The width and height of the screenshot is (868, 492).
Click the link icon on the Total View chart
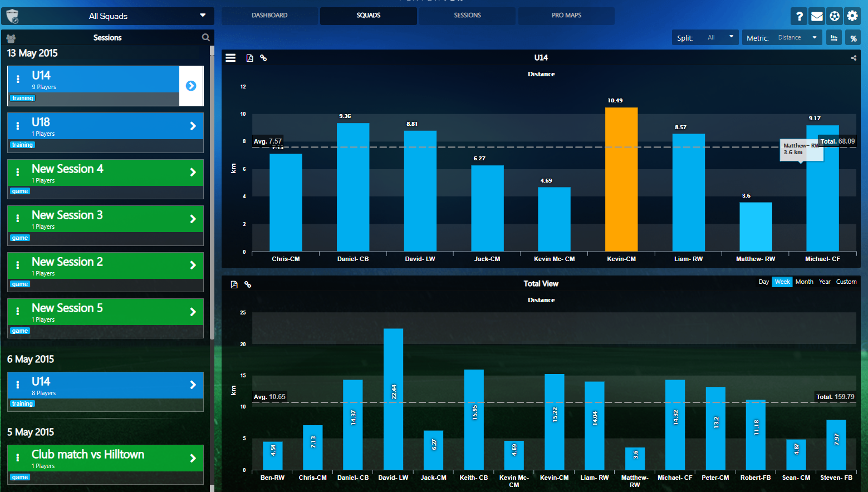247,284
